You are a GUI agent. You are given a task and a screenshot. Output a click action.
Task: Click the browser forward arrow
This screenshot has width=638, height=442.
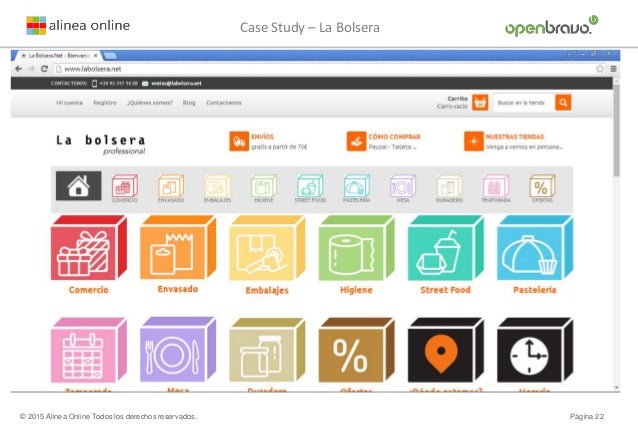[x=31, y=69]
